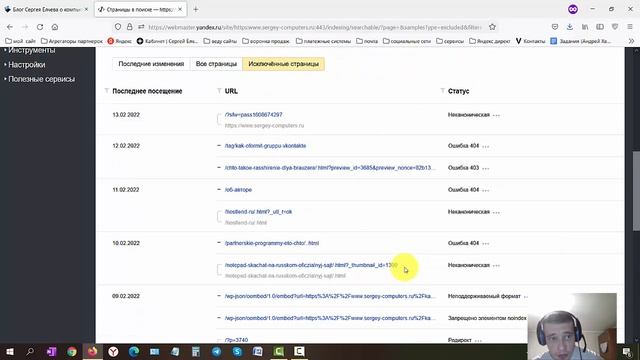640x360 pixels.
Task: Switch to the Блог Сергея Елчева browser tab
Action: click(x=46, y=9)
